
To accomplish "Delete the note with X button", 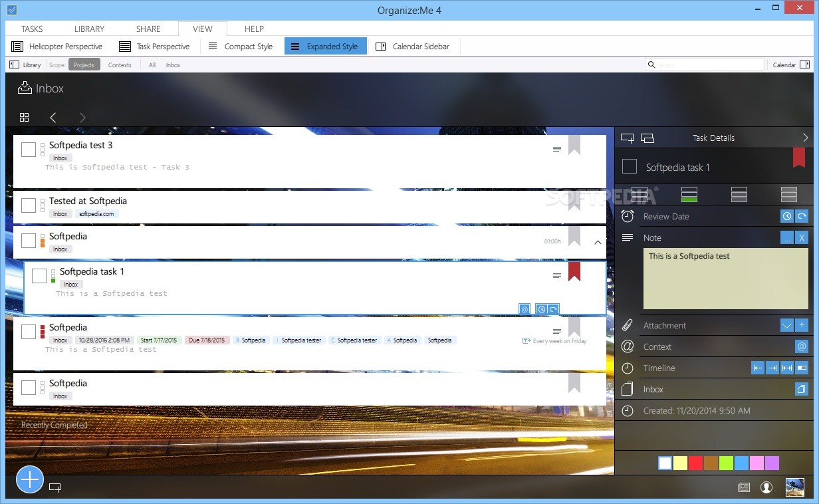I will click(802, 237).
